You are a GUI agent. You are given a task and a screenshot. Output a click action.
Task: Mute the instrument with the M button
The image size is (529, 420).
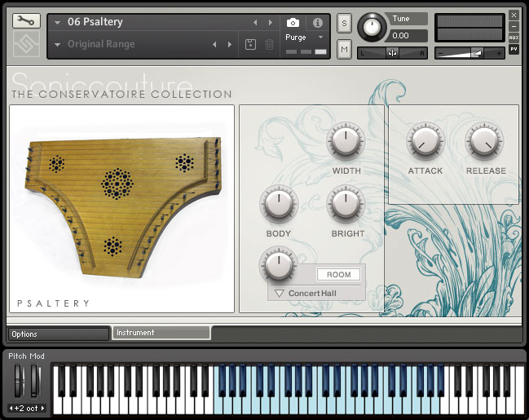tap(344, 49)
